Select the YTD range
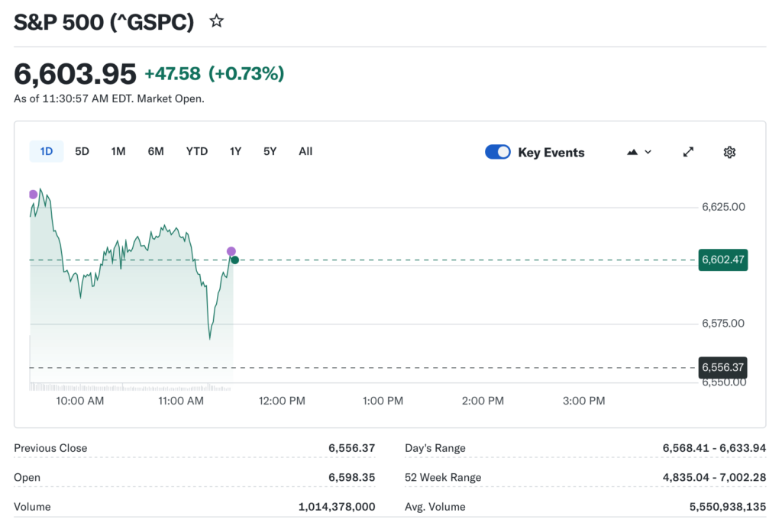This screenshot has height=532, width=782. click(197, 152)
